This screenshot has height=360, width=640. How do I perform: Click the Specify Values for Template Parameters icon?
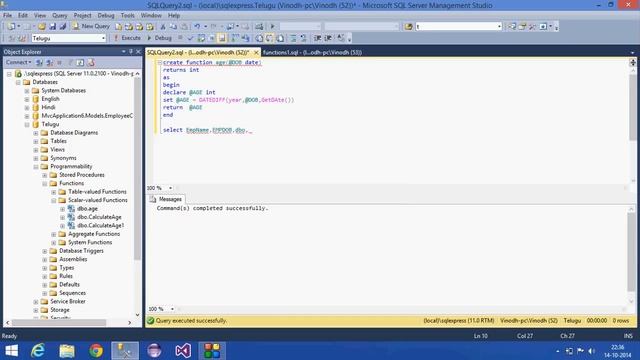341,38
